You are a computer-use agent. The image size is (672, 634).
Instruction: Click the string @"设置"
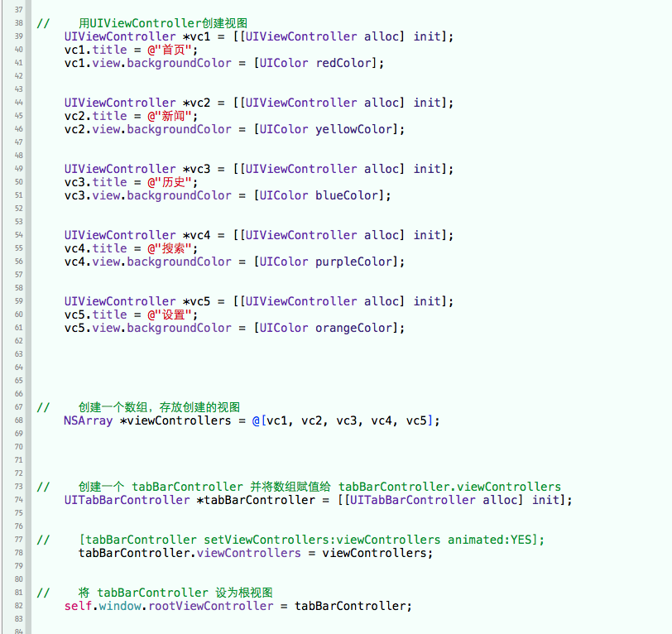170,315
